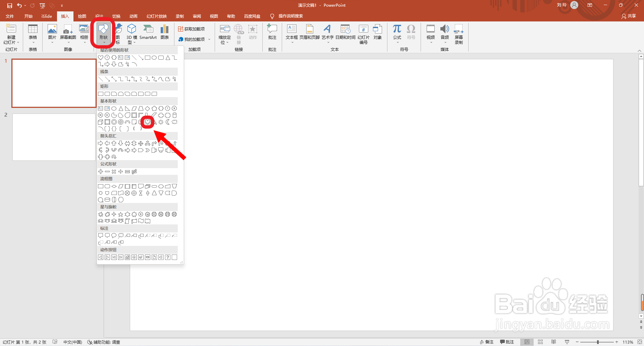Select the Home action button shape
This screenshot has width=644, height=346.
(127, 257)
